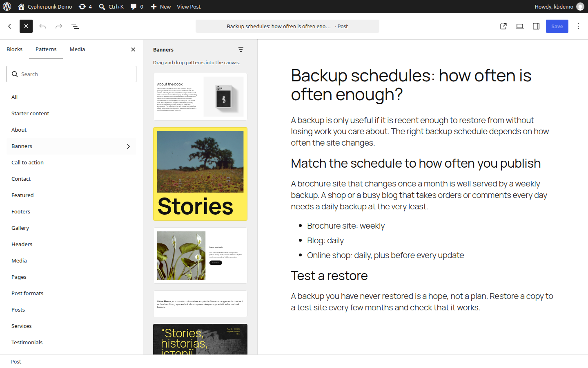Select the Patterns tab

click(x=46, y=49)
